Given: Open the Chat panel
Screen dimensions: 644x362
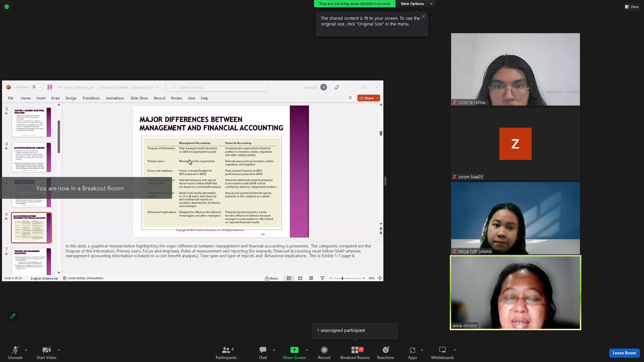Looking at the screenshot, I should [263, 353].
